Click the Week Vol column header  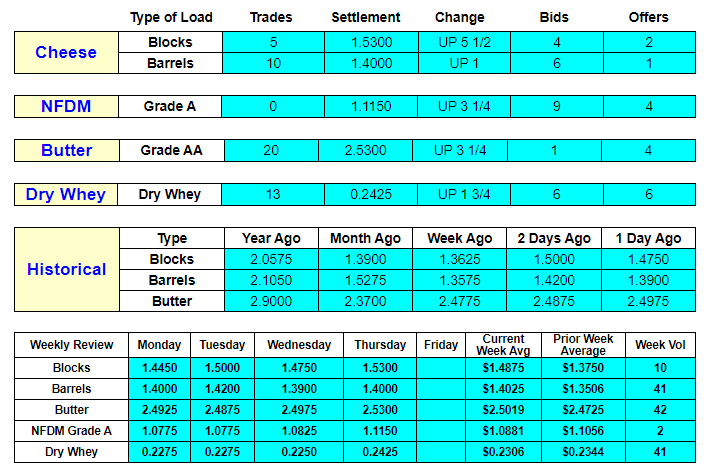660,345
